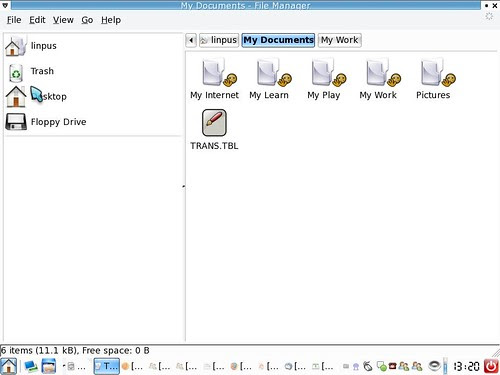The image size is (500, 375).
Task: Click the mouse tray icon
Action: [x=368, y=366]
